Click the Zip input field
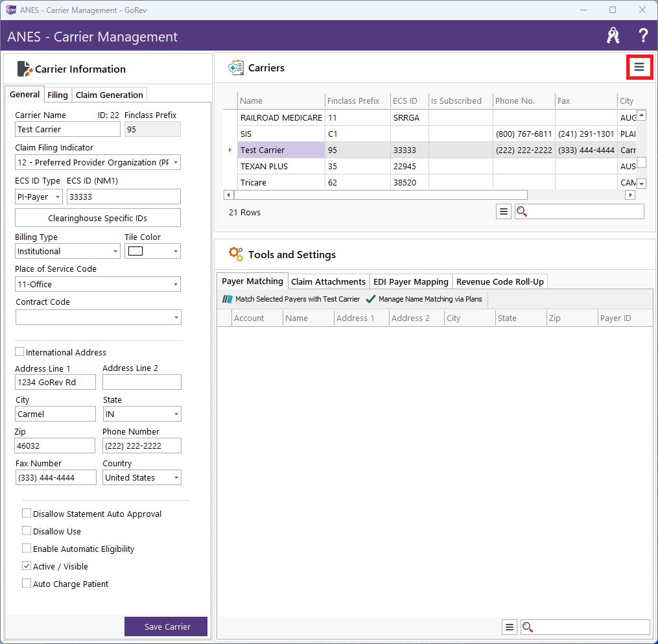This screenshot has width=658, height=644. click(54, 446)
